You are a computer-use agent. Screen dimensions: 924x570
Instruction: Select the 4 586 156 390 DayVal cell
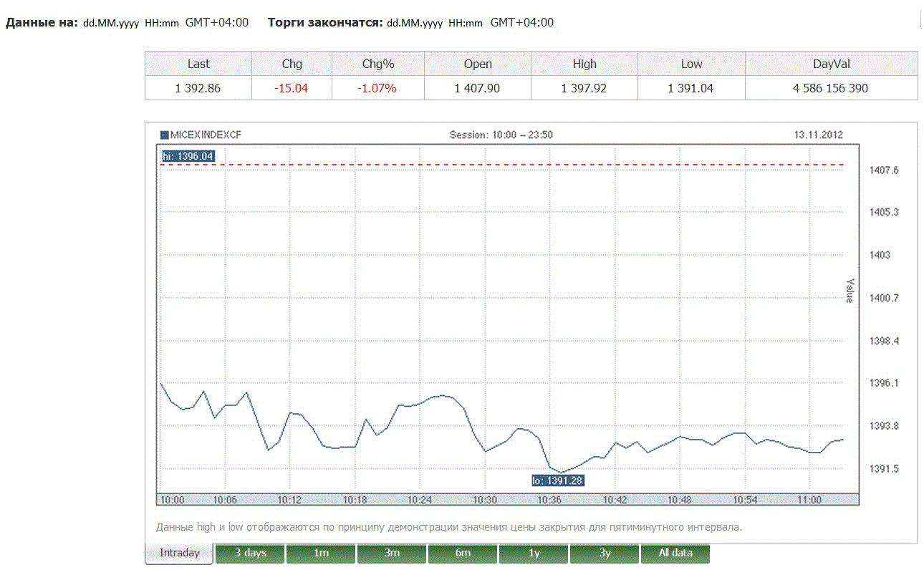point(831,89)
